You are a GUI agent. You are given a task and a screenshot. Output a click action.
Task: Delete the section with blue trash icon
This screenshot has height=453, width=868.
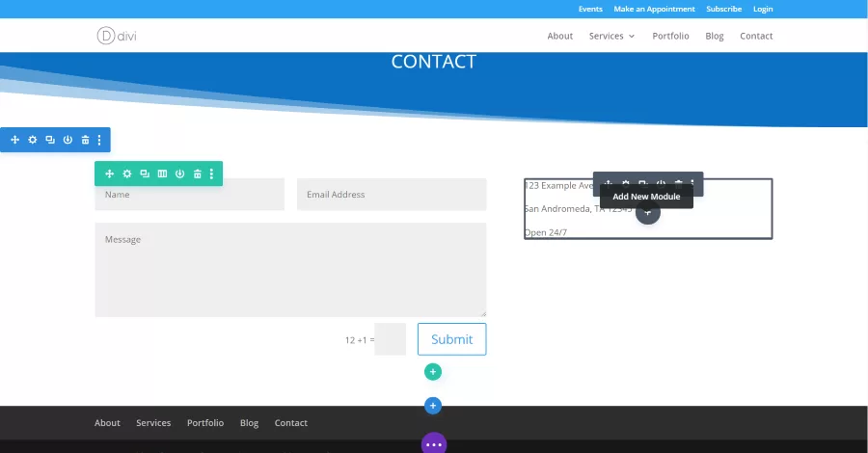(85, 140)
